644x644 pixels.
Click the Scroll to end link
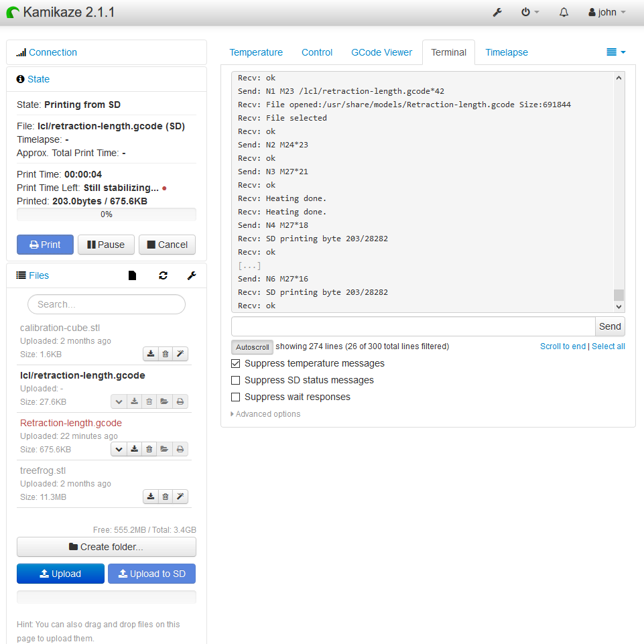[562, 346]
